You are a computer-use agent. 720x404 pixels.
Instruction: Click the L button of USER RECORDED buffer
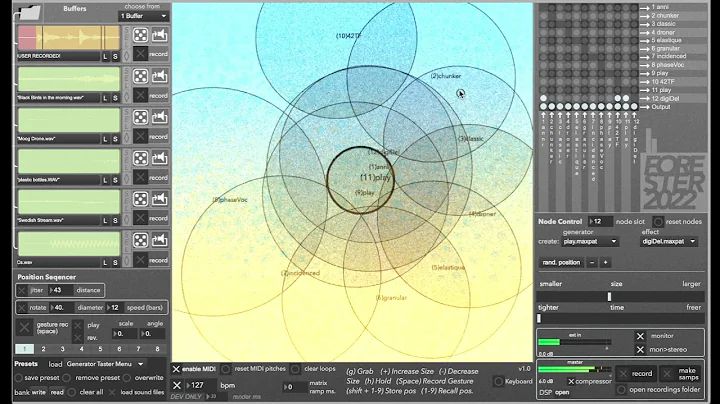105,56
